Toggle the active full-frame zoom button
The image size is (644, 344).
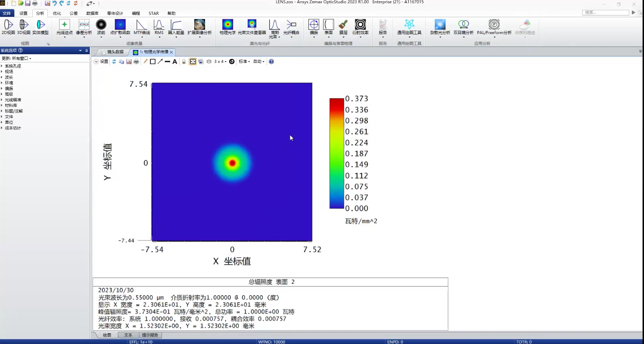coord(193,62)
